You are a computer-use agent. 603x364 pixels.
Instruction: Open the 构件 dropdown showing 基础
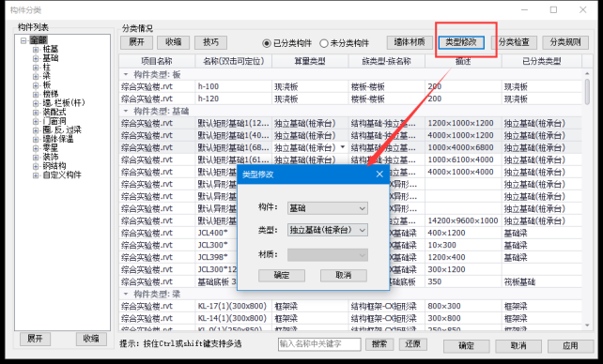click(x=328, y=208)
